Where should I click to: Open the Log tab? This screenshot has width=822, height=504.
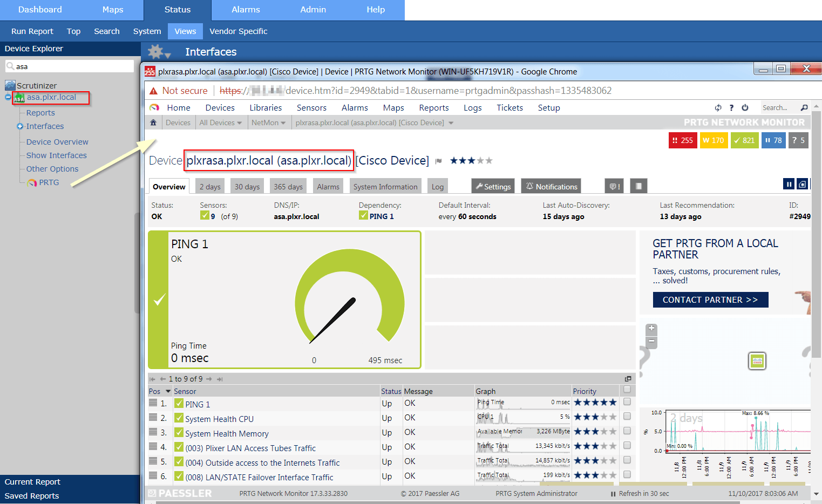438,186
